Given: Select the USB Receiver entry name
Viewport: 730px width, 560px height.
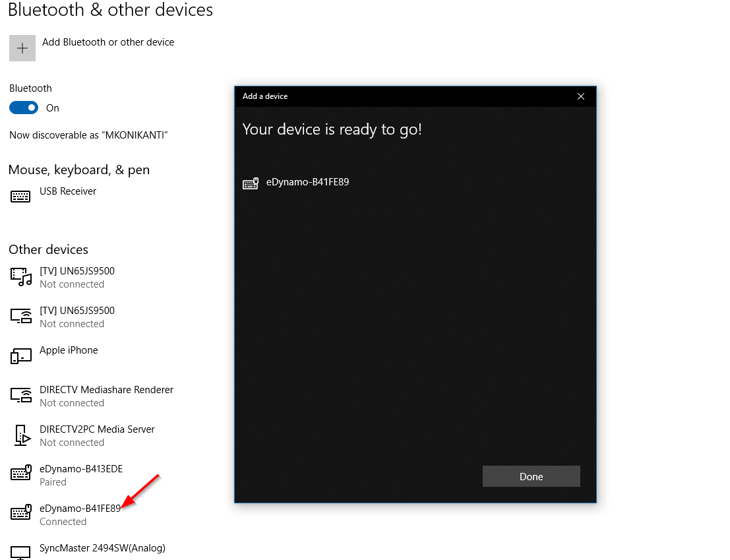Looking at the screenshot, I should click(68, 191).
